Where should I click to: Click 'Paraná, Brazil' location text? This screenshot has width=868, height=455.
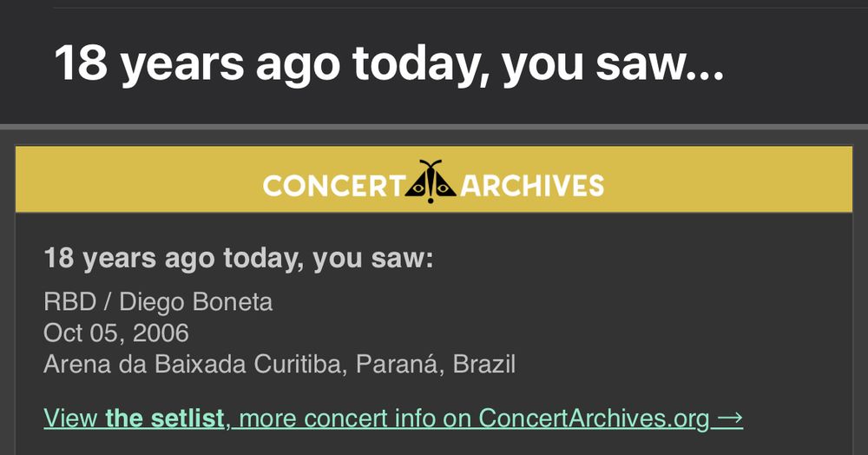pos(436,364)
